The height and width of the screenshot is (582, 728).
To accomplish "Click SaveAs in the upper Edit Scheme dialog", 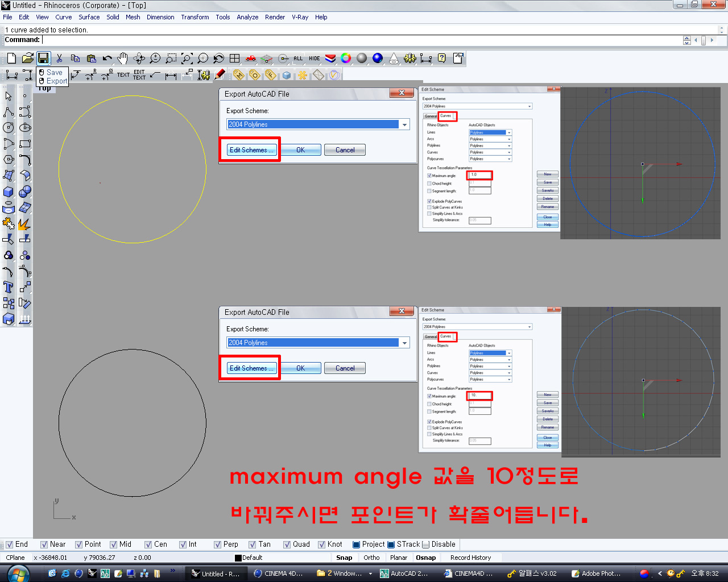I will coord(548,190).
